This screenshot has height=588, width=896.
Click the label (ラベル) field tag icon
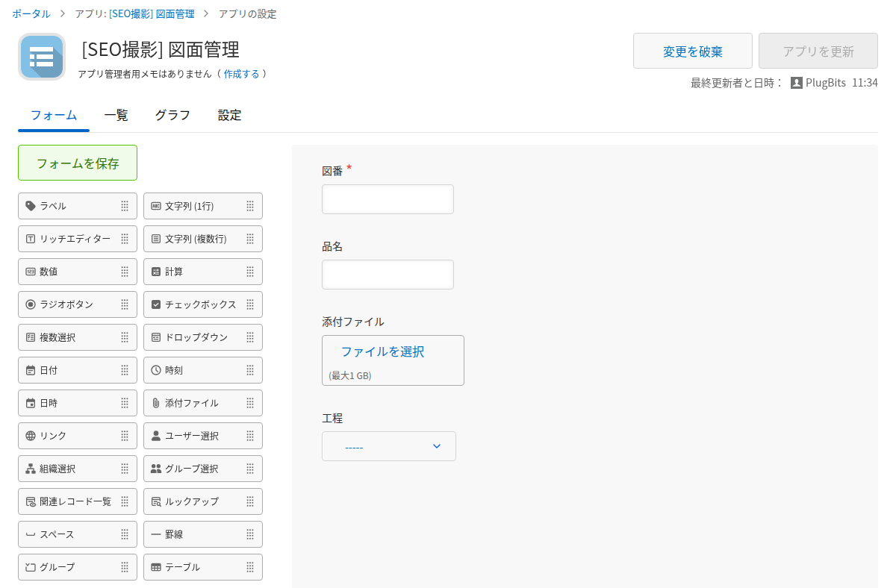point(31,206)
